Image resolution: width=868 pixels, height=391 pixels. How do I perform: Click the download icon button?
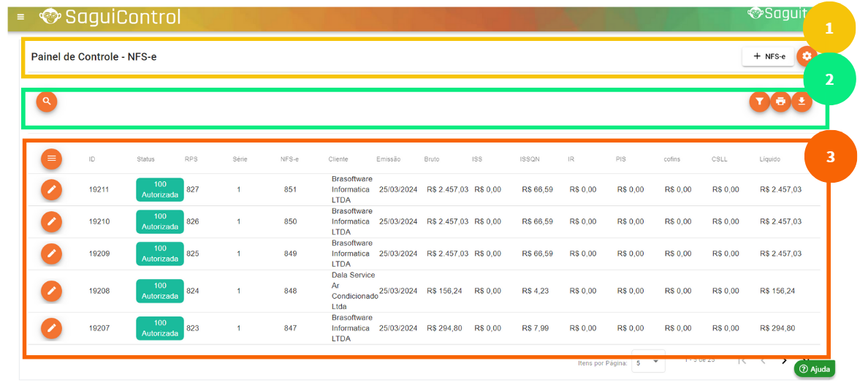pyautogui.click(x=802, y=102)
